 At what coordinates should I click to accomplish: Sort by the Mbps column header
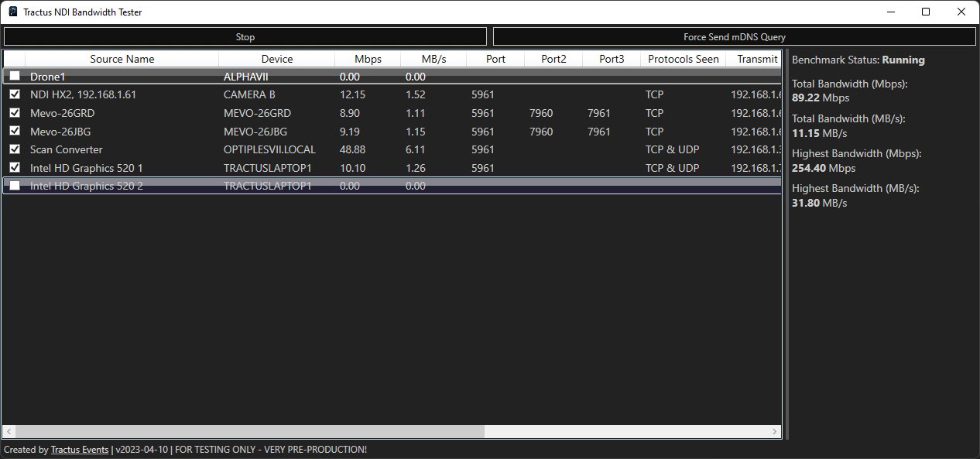[368, 59]
